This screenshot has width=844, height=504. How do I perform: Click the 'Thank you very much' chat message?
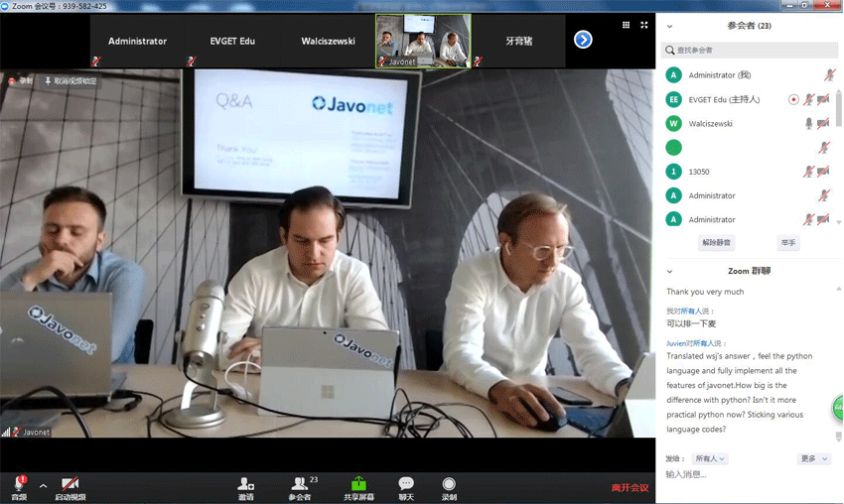(705, 292)
